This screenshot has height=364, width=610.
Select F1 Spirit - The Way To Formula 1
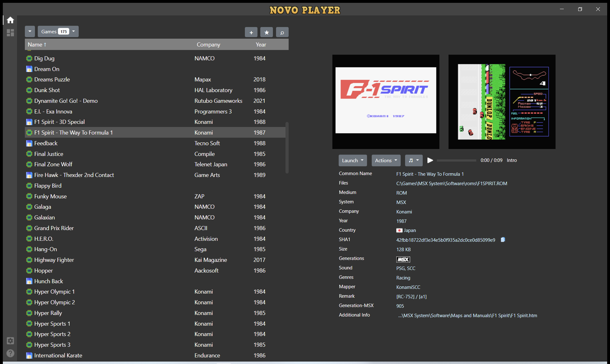pyautogui.click(x=155, y=133)
